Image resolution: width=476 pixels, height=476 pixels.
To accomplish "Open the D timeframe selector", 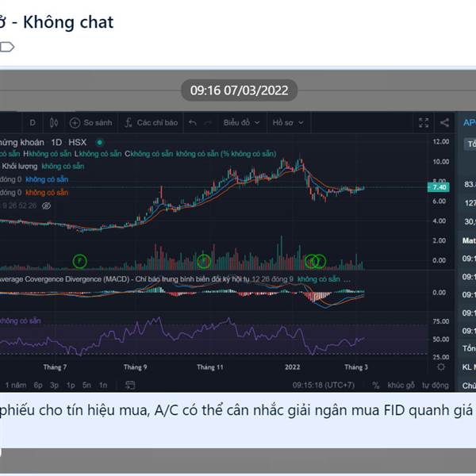I will (33, 123).
